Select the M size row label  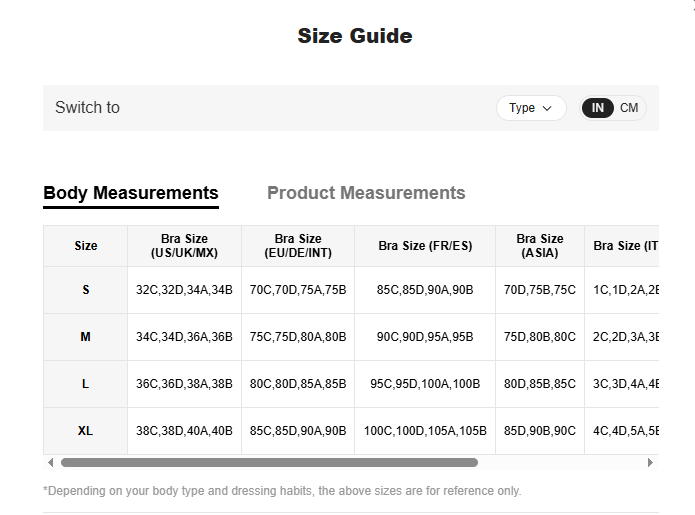(x=86, y=337)
